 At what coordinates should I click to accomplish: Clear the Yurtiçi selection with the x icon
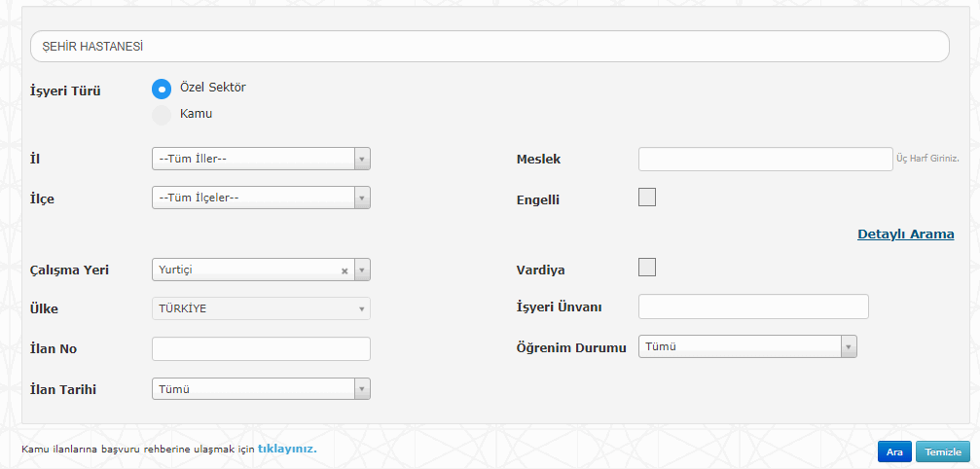click(x=345, y=271)
